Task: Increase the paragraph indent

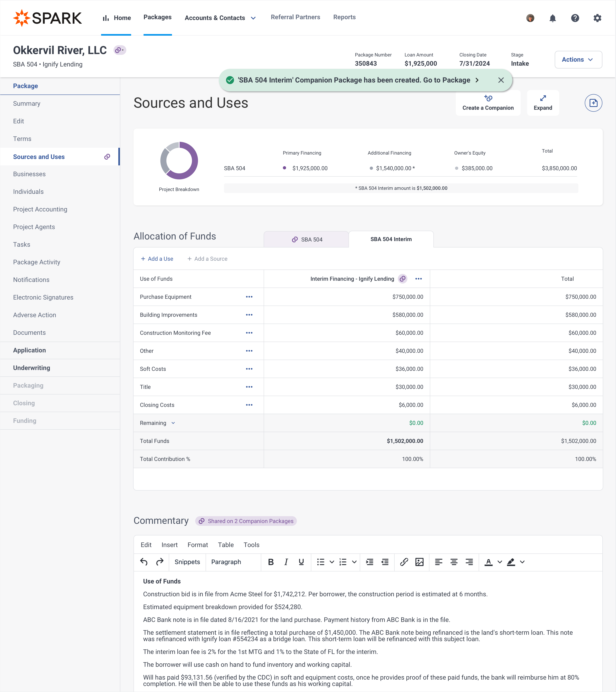Action: click(369, 562)
